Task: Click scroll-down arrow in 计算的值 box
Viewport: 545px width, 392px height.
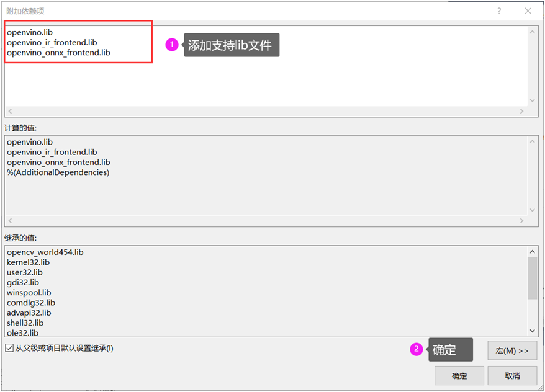Action: click(x=532, y=210)
